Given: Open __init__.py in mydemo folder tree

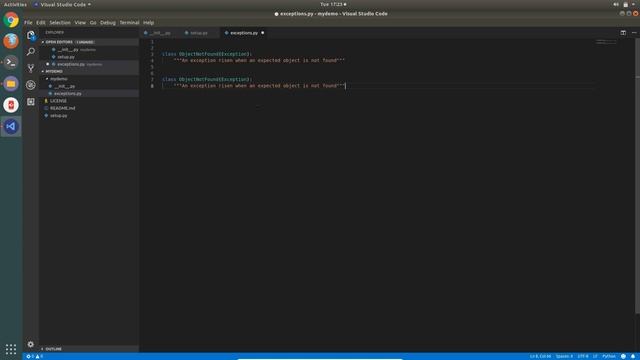Looking at the screenshot, I should 89,86.
